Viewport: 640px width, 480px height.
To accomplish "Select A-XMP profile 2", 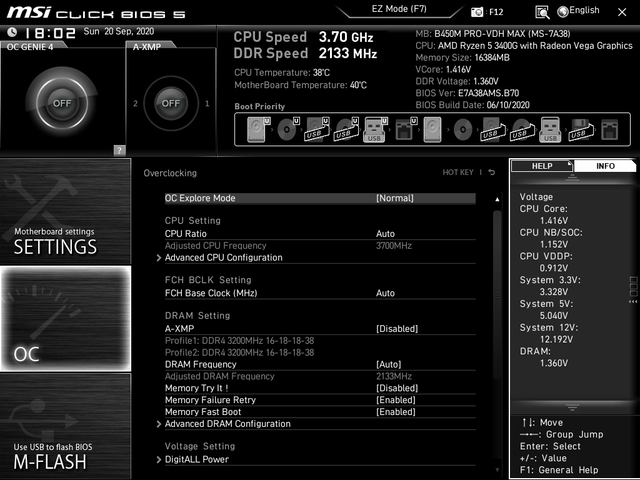I will 135,104.
